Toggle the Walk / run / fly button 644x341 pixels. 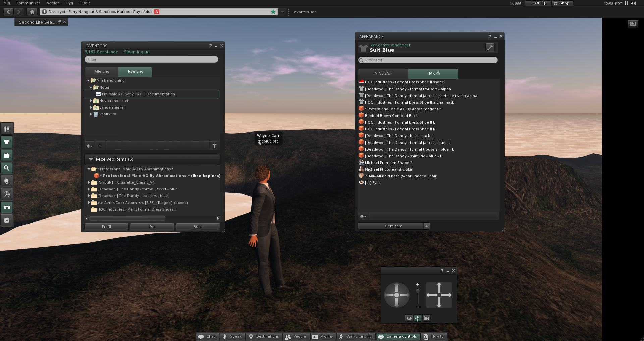click(x=356, y=336)
